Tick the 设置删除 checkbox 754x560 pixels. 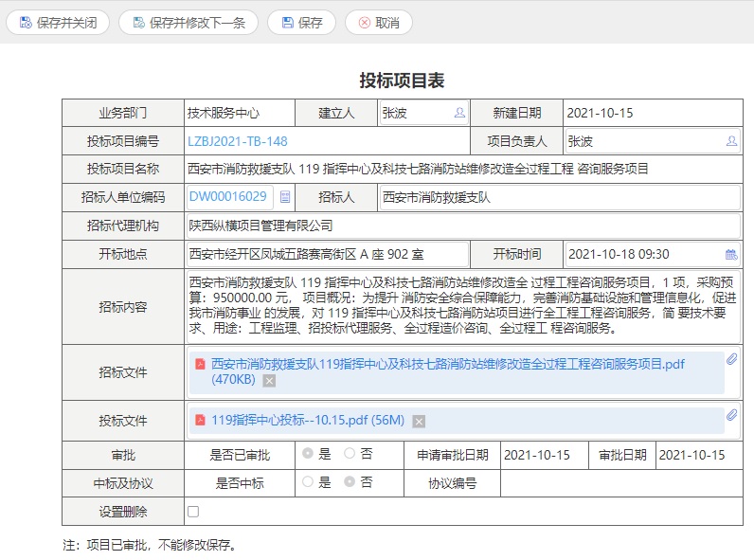pyautogui.click(x=193, y=512)
